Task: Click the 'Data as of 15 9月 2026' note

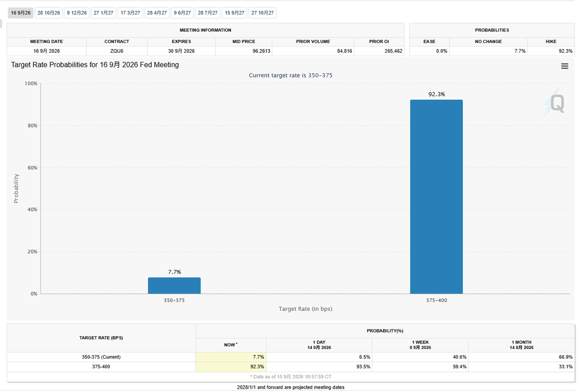Action: coord(290,377)
